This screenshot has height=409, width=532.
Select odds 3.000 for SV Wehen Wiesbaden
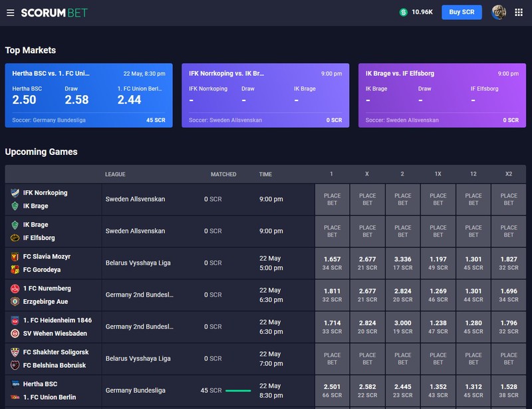tap(403, 327)
